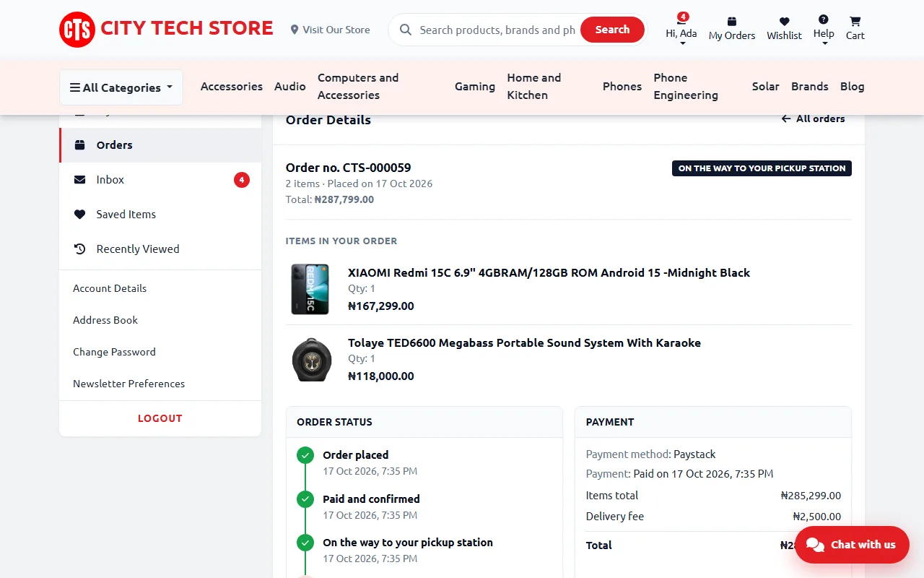The image size is (924, 578).
Task: Go to Home and Kitchen category
Action: (x=534, y=87)
